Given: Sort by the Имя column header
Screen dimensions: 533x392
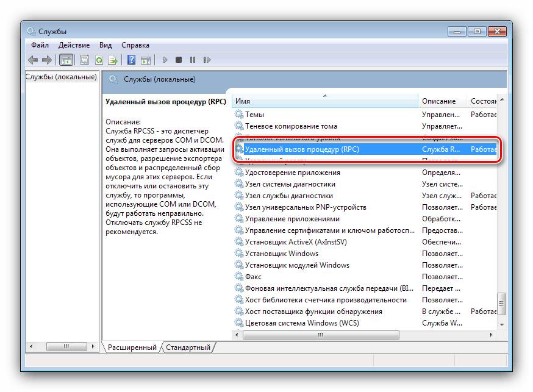Looking at the screenshot, I should click(x=325, y=101).
